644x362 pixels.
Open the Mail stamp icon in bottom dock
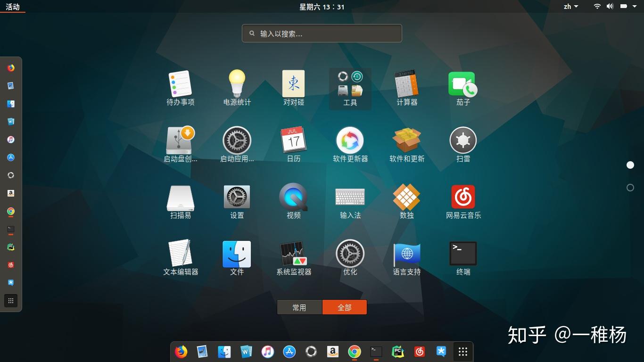pyautogui.click(x=202, y=352)
